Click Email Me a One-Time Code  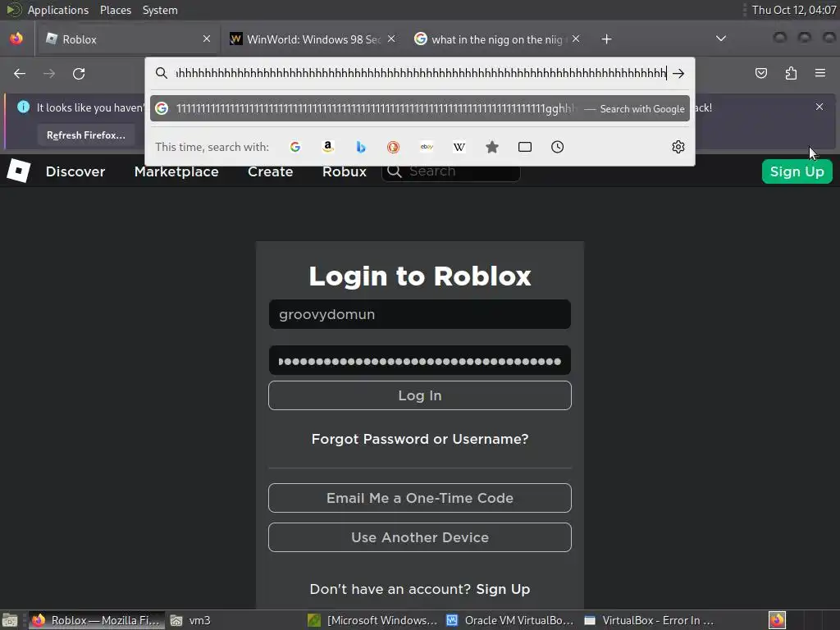(420, 498)
